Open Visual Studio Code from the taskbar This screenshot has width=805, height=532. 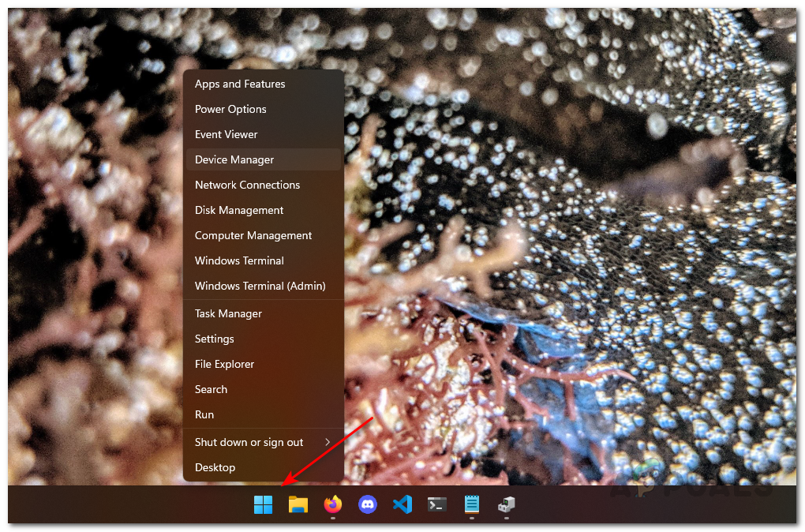(x=402, y=504)
